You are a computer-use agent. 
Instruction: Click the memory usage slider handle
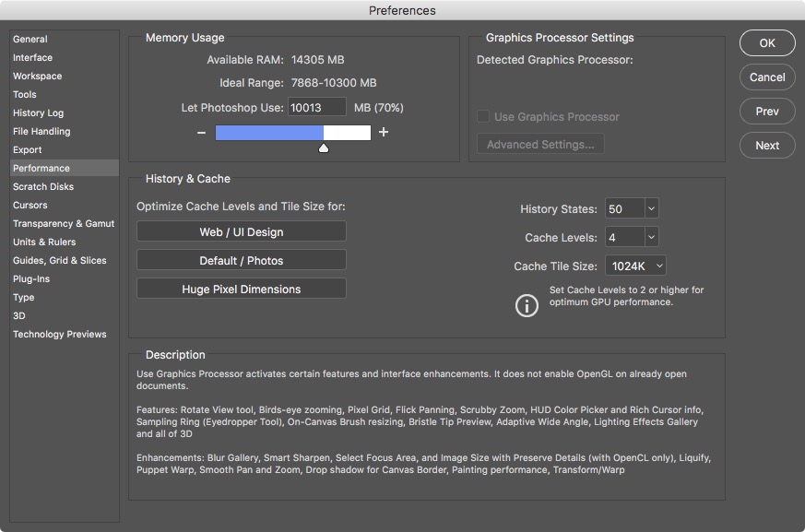324,148
